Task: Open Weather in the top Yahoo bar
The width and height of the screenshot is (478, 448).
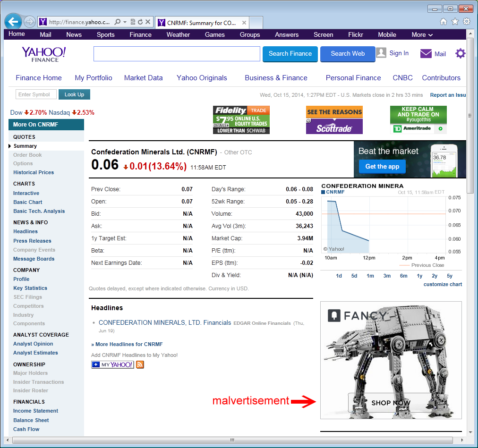Action: click(178, 35)
